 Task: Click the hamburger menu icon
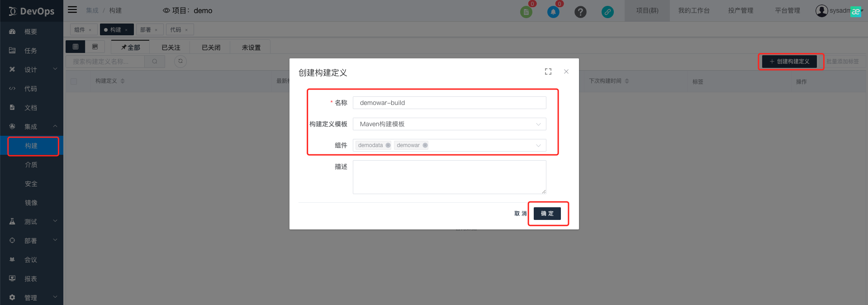click(72, 10)
